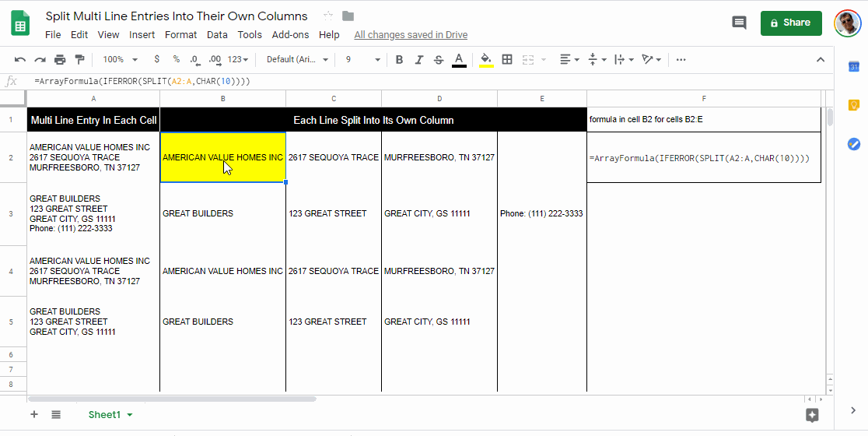Open the Help menu
The width and height of the screenshot is (868, 436).
(x=329, y=34)
